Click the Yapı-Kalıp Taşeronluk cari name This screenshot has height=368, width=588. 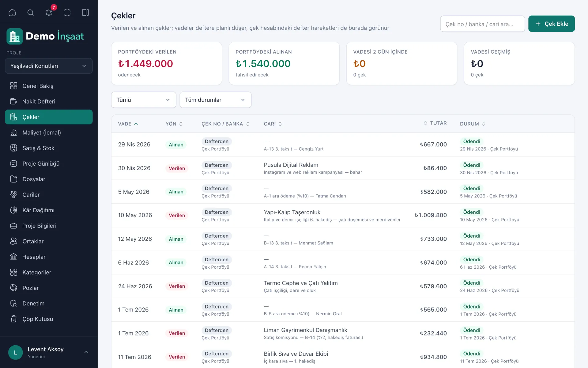coord(292,212)
